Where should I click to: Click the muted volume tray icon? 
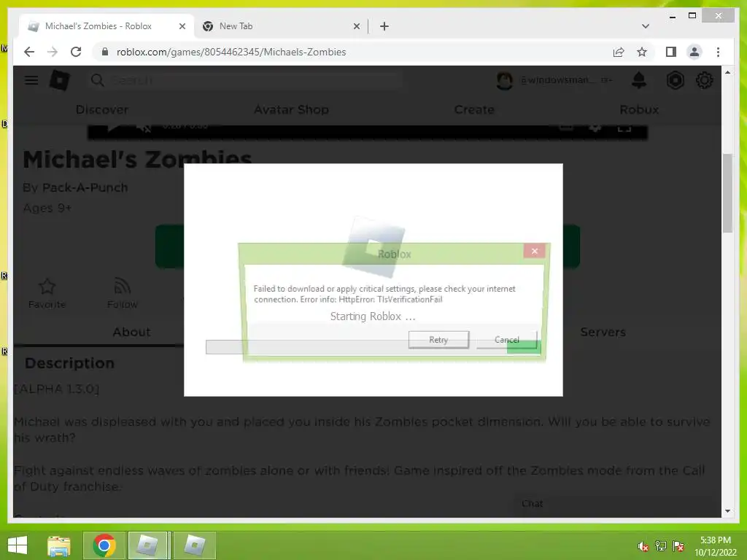643,546
